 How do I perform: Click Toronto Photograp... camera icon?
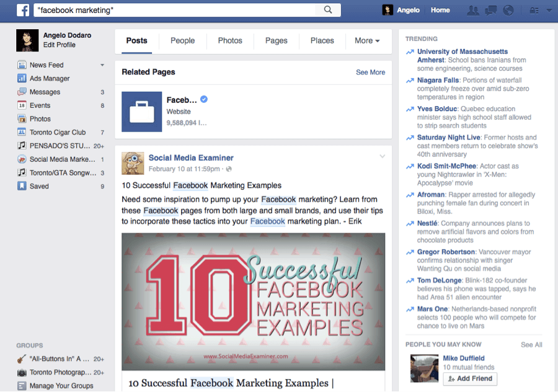pos(22,372)
